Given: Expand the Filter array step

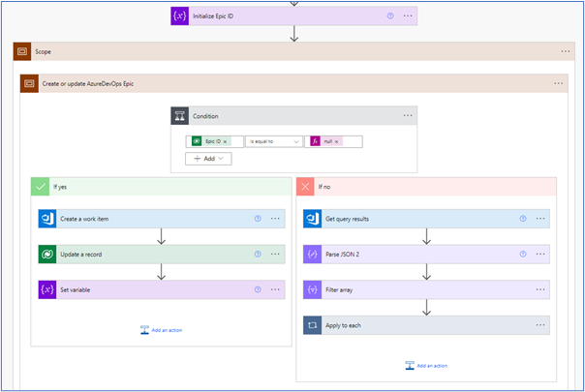Looking at the screenshot, I should tap(426, 289).
